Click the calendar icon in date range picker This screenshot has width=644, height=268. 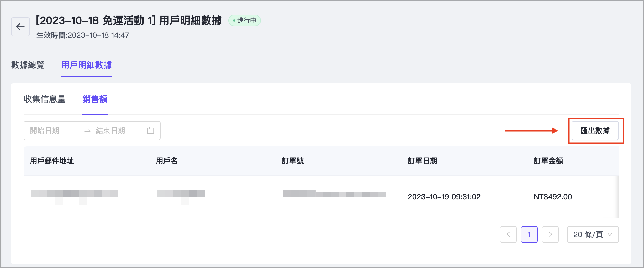point(150,131)
